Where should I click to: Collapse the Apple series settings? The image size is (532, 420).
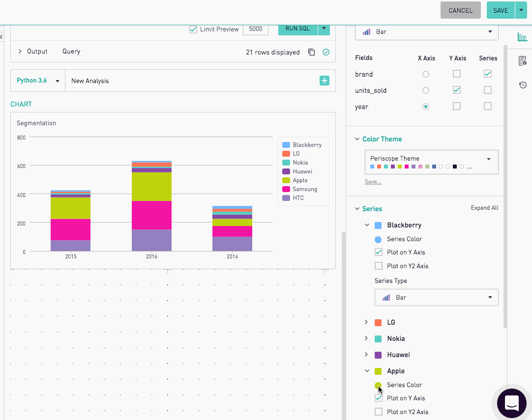[367, 371]
